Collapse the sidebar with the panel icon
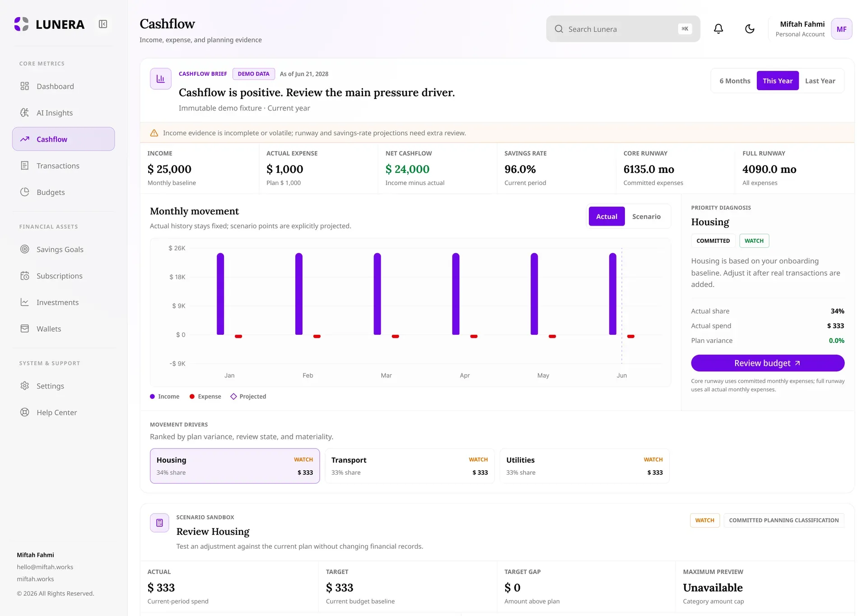This screenshot has height=616, width=867. pyautogui.click(x=103, y=24)
